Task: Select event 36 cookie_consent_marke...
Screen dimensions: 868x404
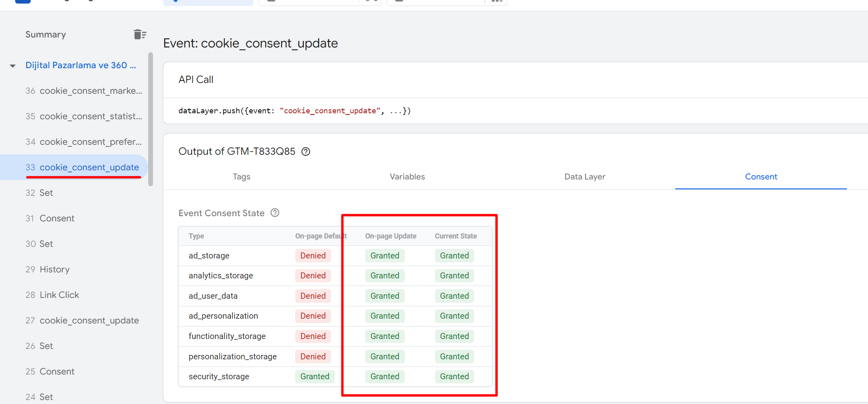Action: 84,91
